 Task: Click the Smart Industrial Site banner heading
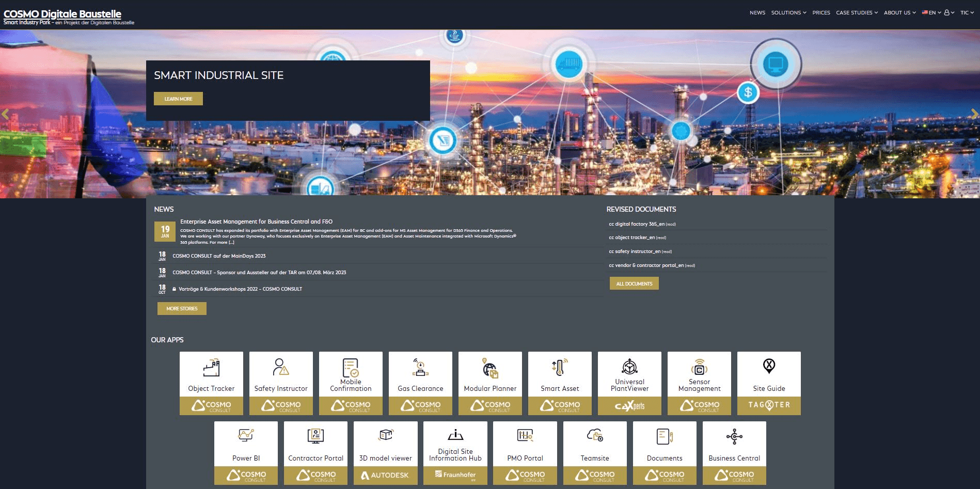coord(218,75)
